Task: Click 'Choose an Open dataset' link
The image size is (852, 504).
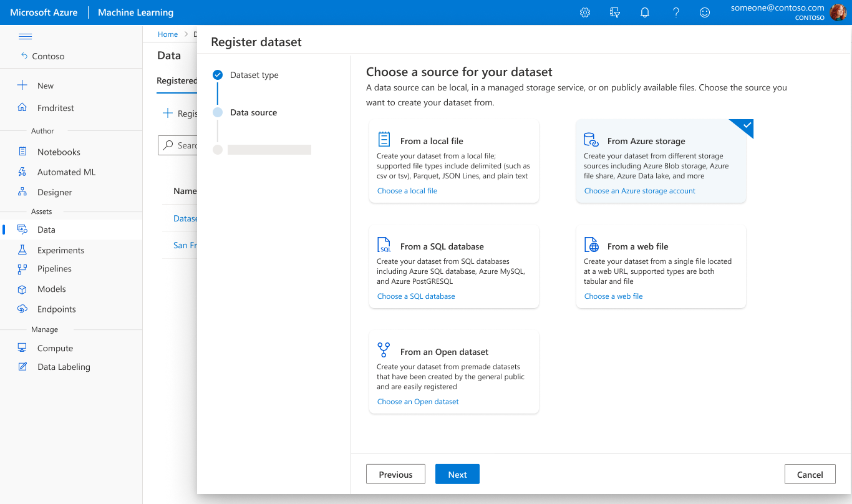Action: 418,401
